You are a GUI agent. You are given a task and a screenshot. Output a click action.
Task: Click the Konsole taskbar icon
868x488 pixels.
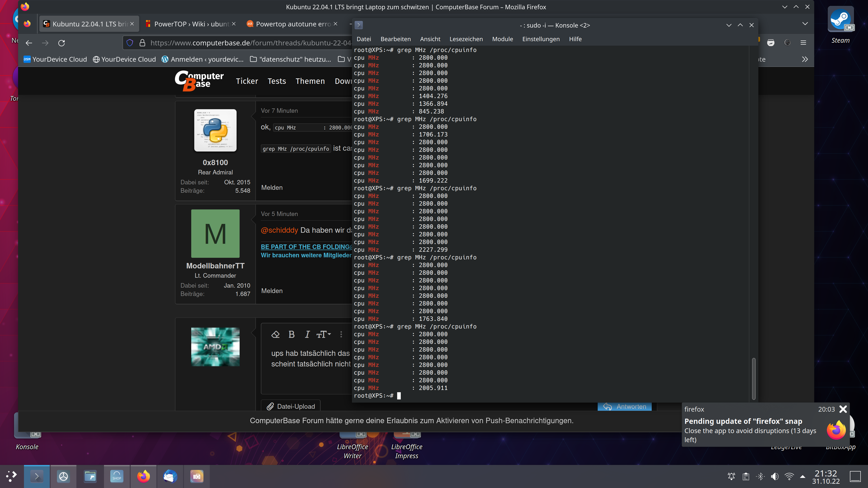point(37,476)
